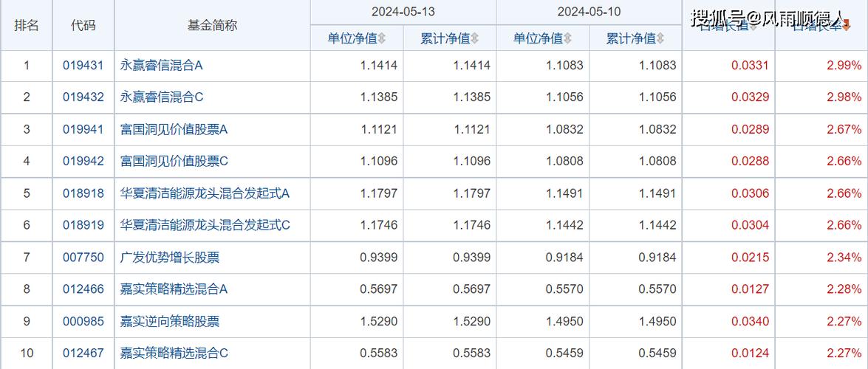This screenshot has height=369, width=868.
Task: Open fund code 000985
Action: point(83,322)
